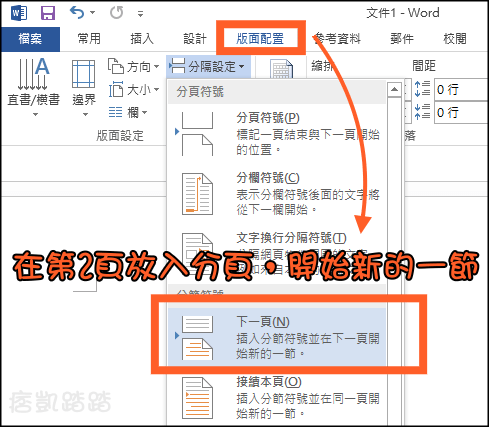The height and width of the screenshot is (427, 489).
Task: Click the 分欄符號(C) column icon
Action: [197, 194]
